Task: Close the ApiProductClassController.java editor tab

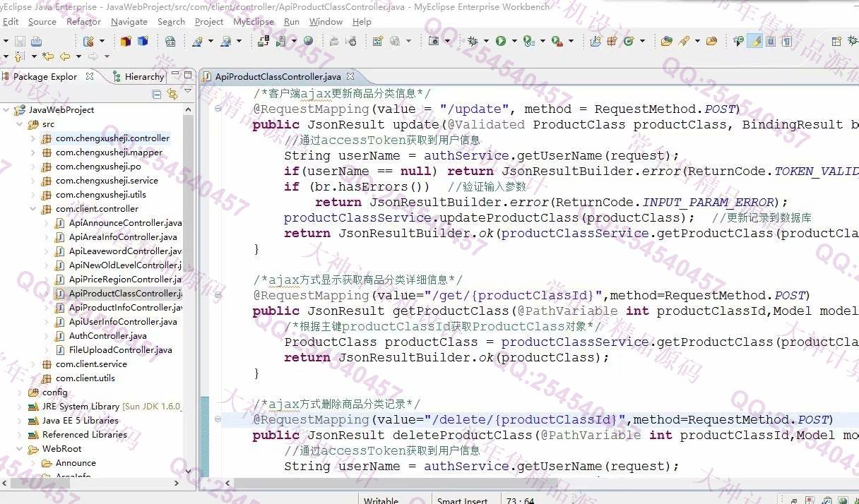Action: (x=350, y=76)
